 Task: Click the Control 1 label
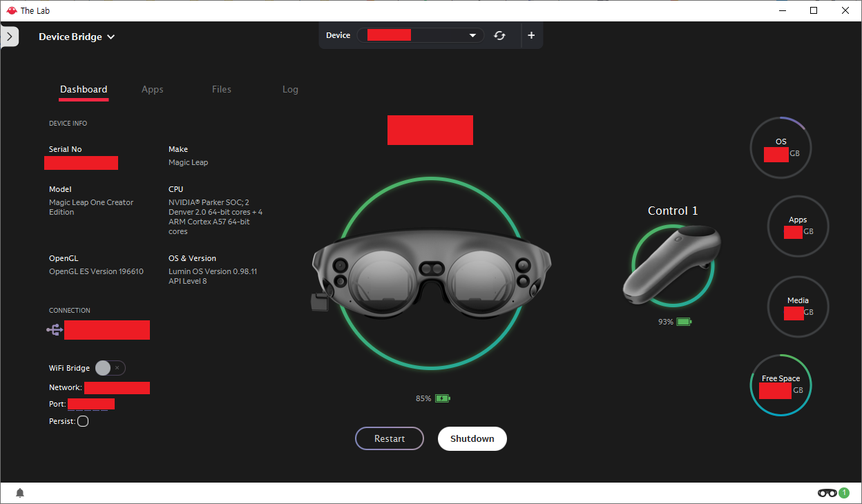(x=673, y=211)
